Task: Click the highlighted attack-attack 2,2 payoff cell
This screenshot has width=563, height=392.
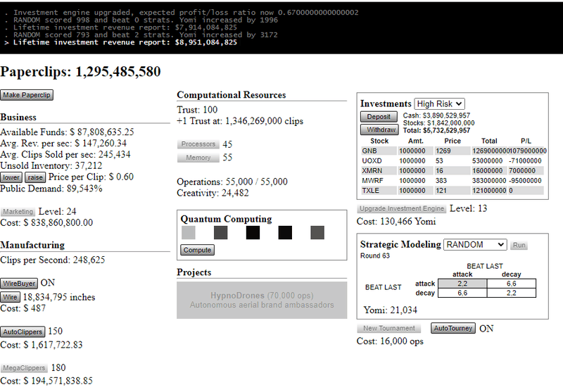Action: pos(462,284)
